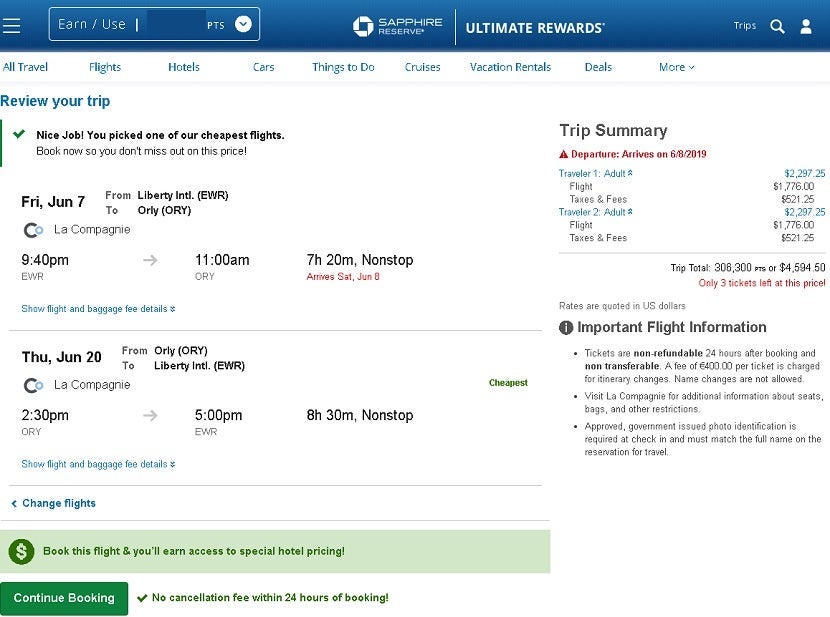This screenshot has width=830, height=617.
Task: Click the red departure warning triangle icon
Action: click(x=563, y=154)
